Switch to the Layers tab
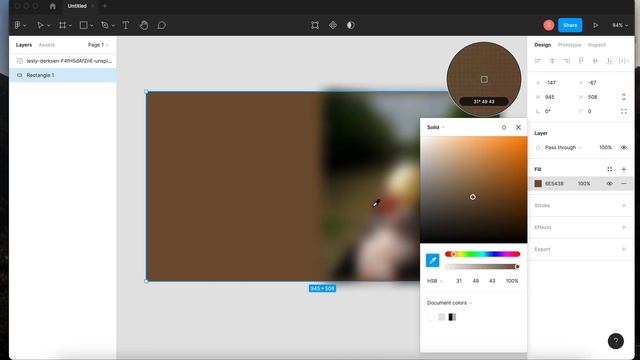Image resolution: width=640 pixels, height=360 pixels. click(x=24, y=45)
